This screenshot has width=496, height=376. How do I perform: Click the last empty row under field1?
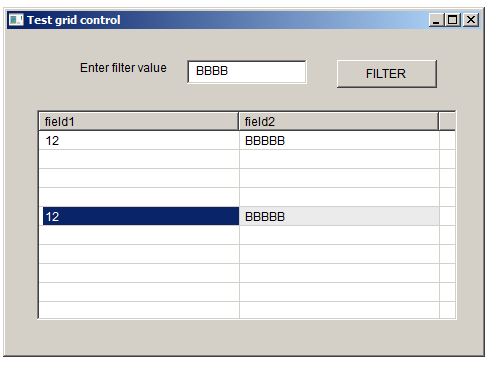[139, 310]
